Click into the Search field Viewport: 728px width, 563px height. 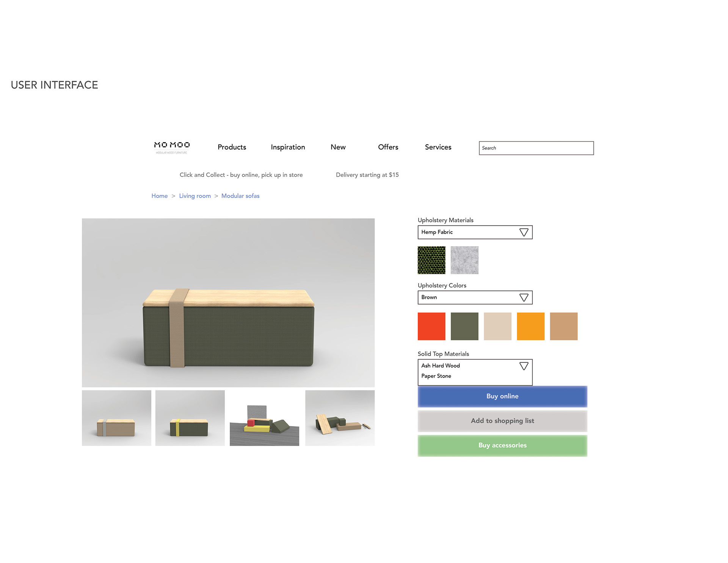536,148
